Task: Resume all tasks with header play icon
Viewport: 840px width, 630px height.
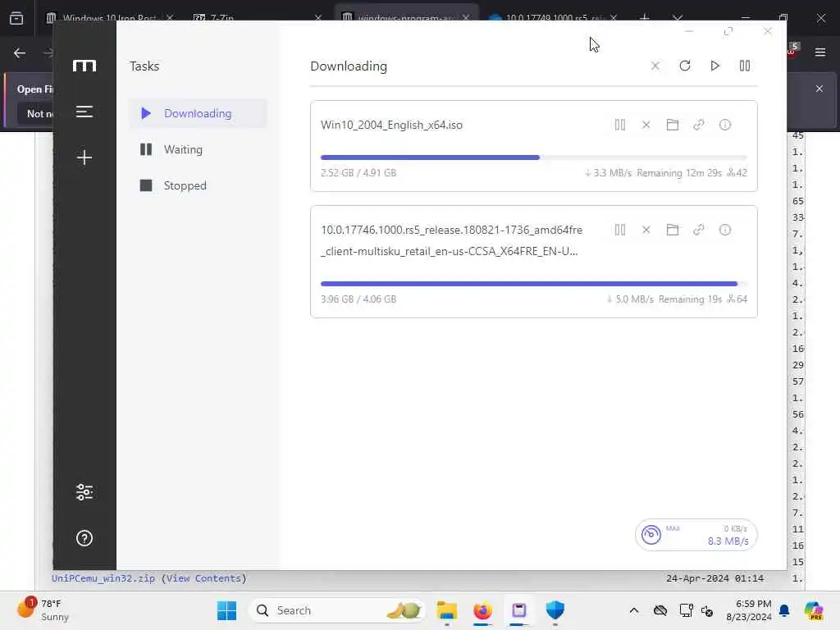Action: (714, 66)
